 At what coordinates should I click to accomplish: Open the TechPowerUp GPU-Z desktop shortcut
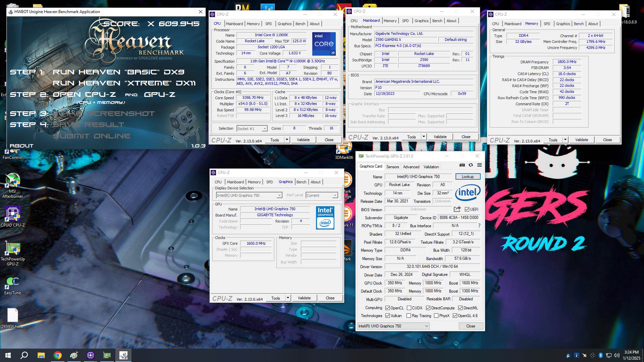(x=12, y=253)
